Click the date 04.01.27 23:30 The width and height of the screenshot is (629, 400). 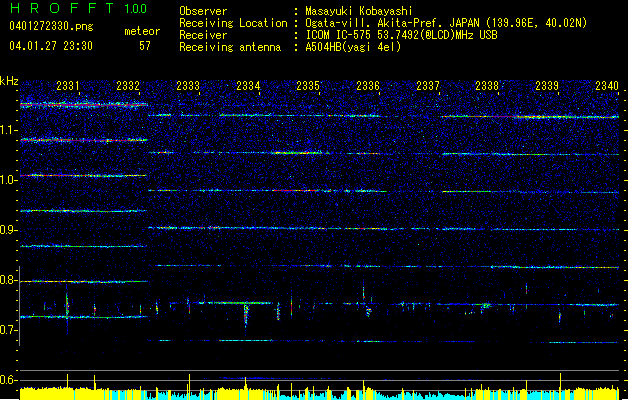(51, 46)
